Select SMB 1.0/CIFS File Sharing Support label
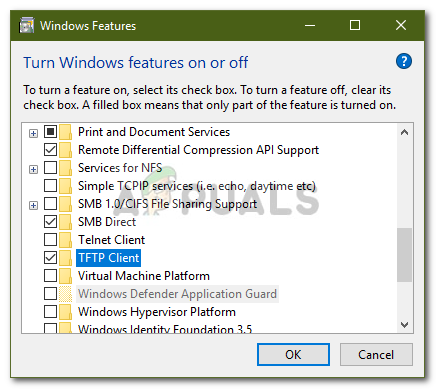 [167, 204]
